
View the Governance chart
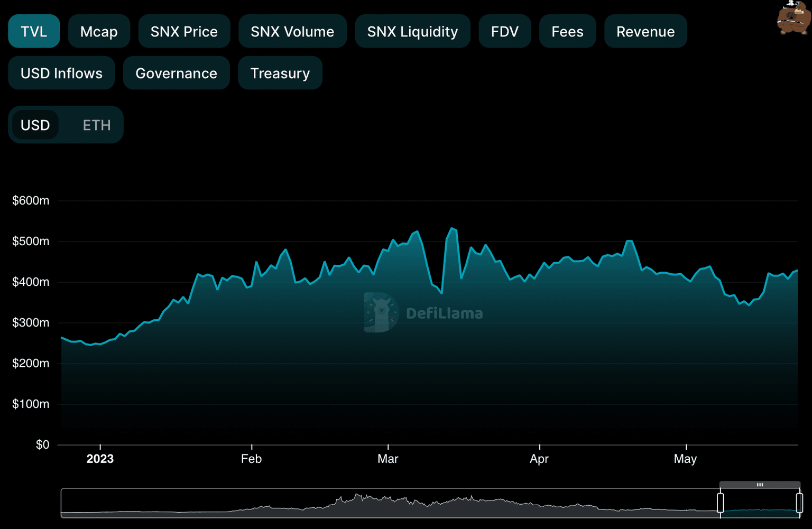coord(176,73)
